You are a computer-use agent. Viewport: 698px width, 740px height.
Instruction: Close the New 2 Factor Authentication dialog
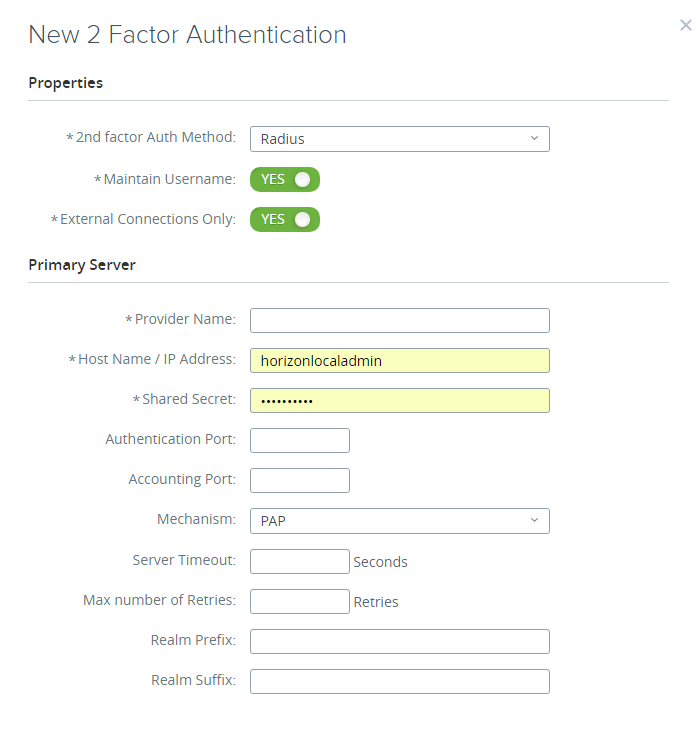tap(685, 26)
